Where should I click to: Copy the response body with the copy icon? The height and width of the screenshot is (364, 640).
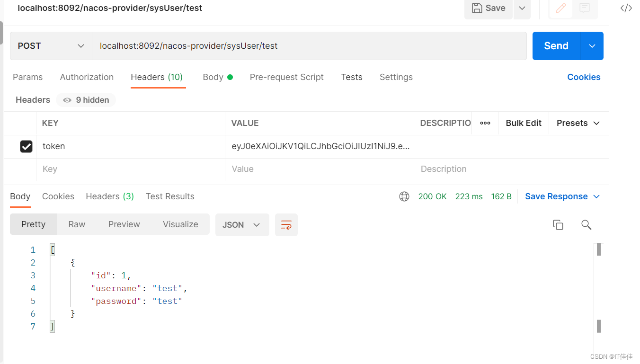(x=558, y=225)
